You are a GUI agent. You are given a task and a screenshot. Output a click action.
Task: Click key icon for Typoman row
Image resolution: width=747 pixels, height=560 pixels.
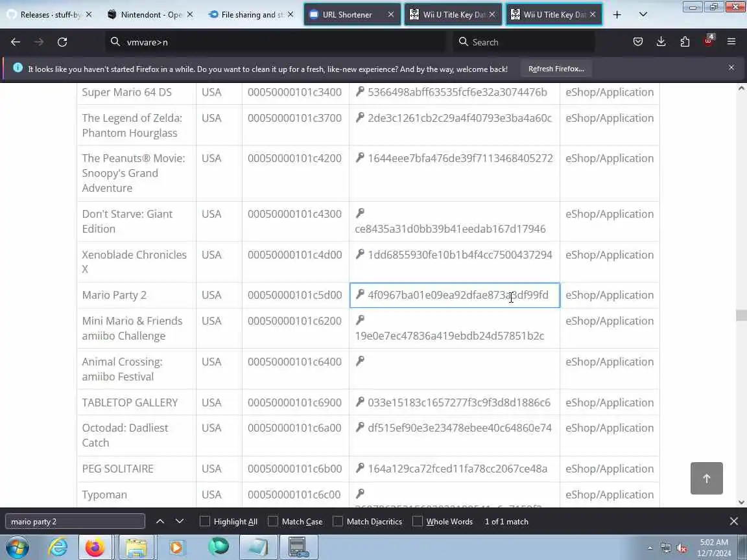[360, 493]
